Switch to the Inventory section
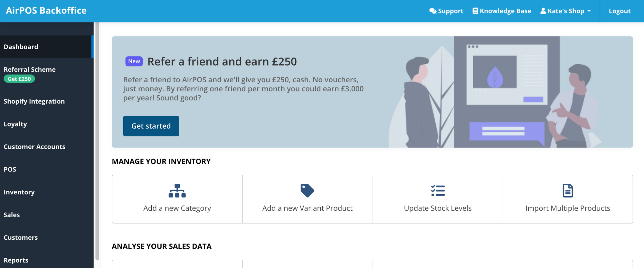This screenshot has width=644, height=268. (x=19, y=192)
